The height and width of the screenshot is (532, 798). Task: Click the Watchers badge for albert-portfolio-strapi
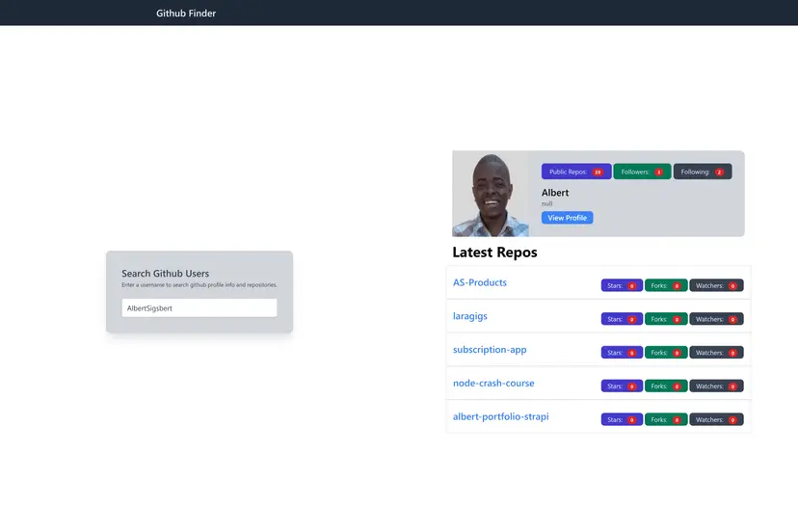coord(716,419)
